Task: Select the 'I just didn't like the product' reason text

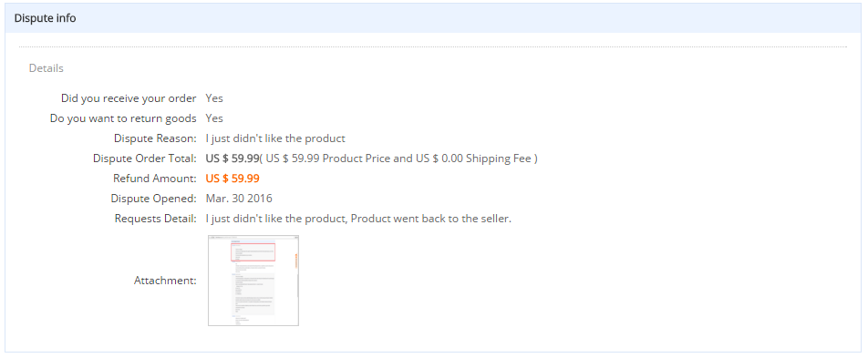Action: (x=275, y=138)
